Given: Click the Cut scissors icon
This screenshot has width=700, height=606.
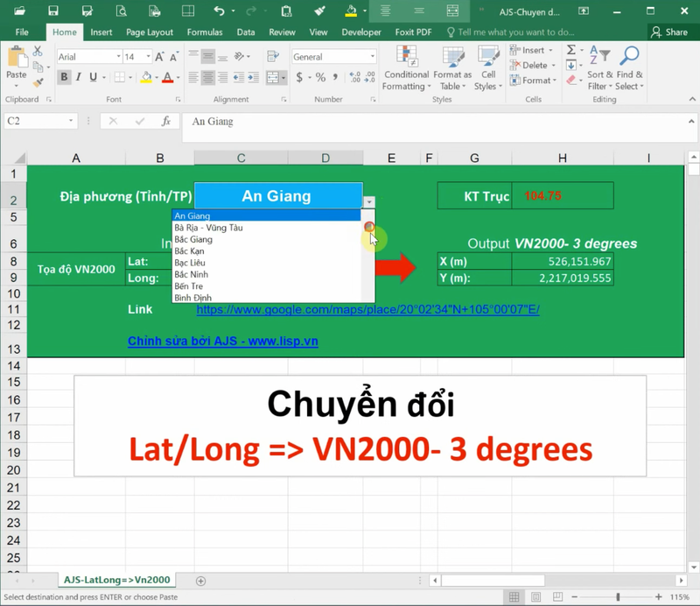Looking at the screenshot, I should pyautogui.click(x=38, y=51).
